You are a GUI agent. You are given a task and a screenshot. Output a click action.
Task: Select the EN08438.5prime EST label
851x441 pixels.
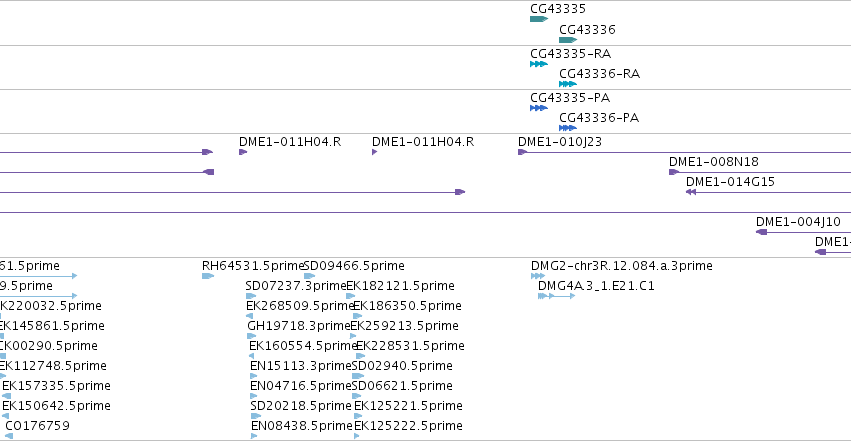tap(302, 426)
